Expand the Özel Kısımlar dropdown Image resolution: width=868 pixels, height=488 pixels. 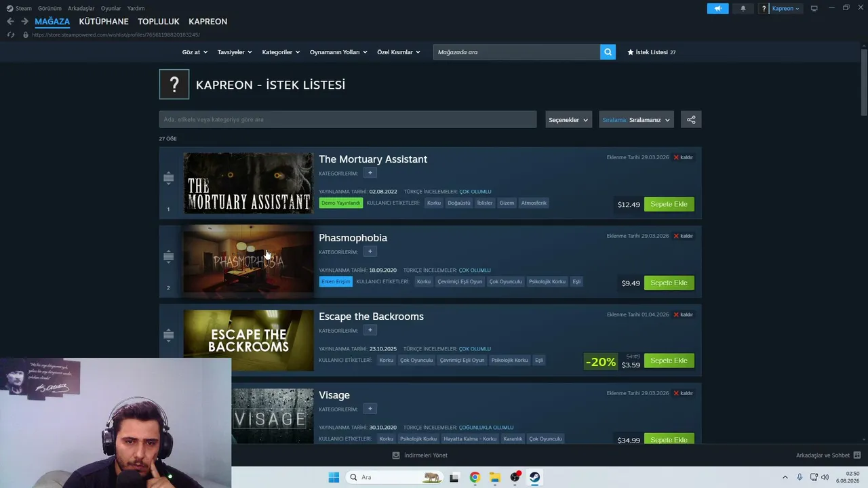click(x=399, y=52)
